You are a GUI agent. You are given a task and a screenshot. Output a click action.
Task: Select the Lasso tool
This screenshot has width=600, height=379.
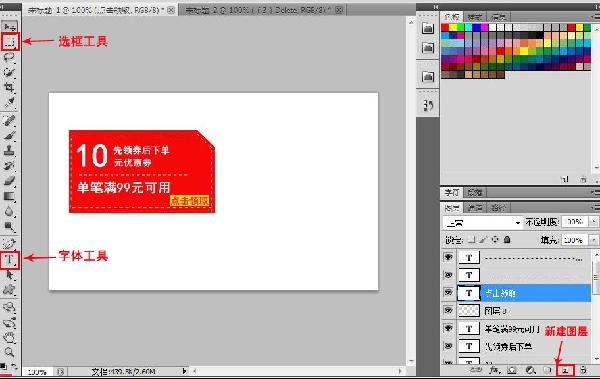(9, 57)
